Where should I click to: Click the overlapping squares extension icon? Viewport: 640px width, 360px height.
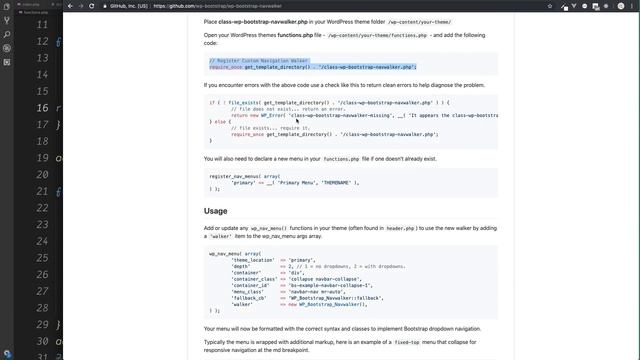[x=596, y=7]
